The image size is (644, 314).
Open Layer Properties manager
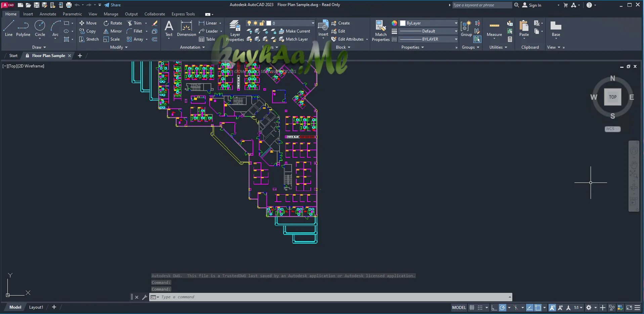pyautogui.click(x=235, y=31)
